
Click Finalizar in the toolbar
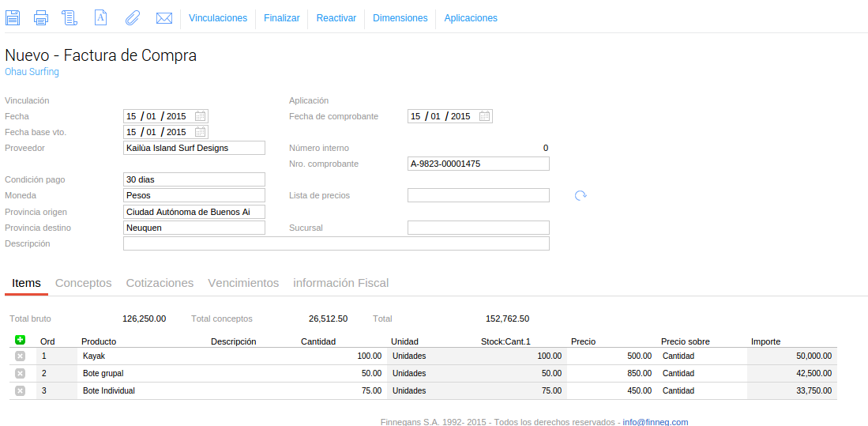pos(282,18)
